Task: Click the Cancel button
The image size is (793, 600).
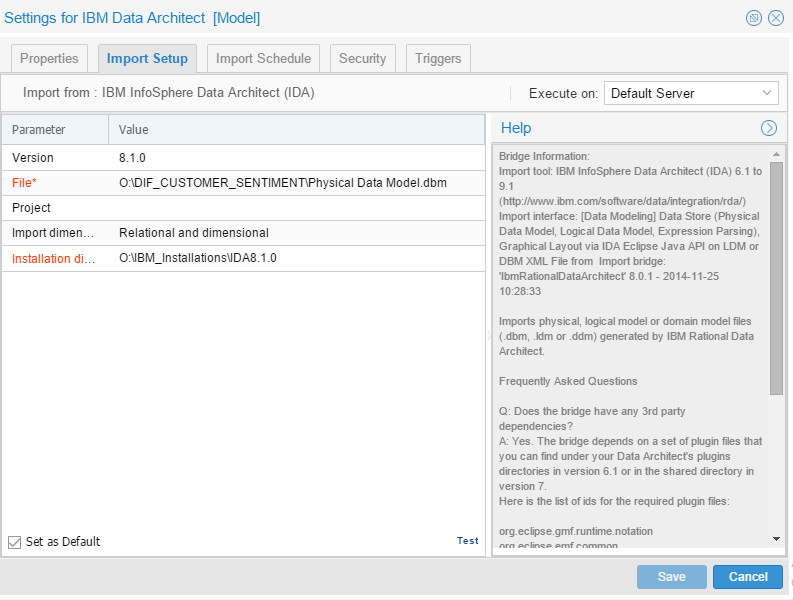Action: click(x=748, y=577)
